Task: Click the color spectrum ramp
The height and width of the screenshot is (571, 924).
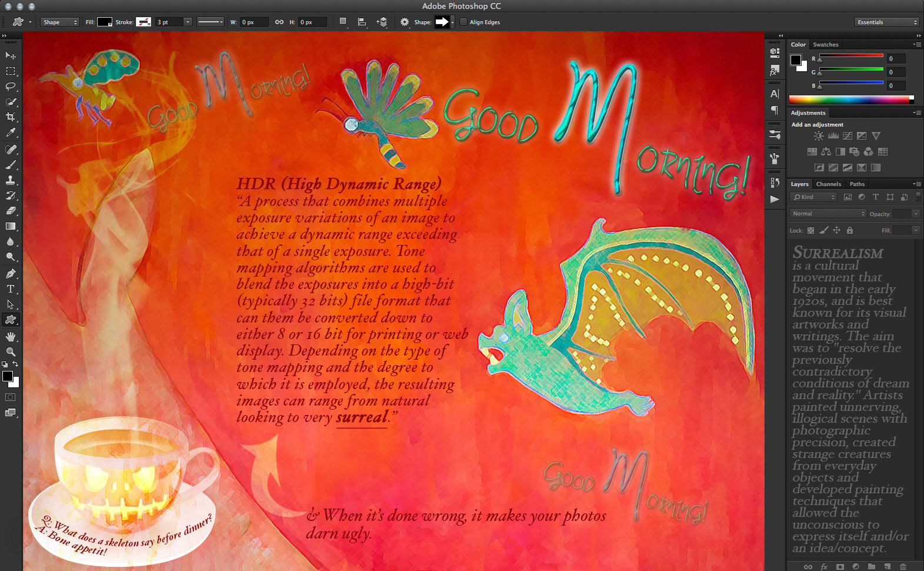Action: click(851, 99)
